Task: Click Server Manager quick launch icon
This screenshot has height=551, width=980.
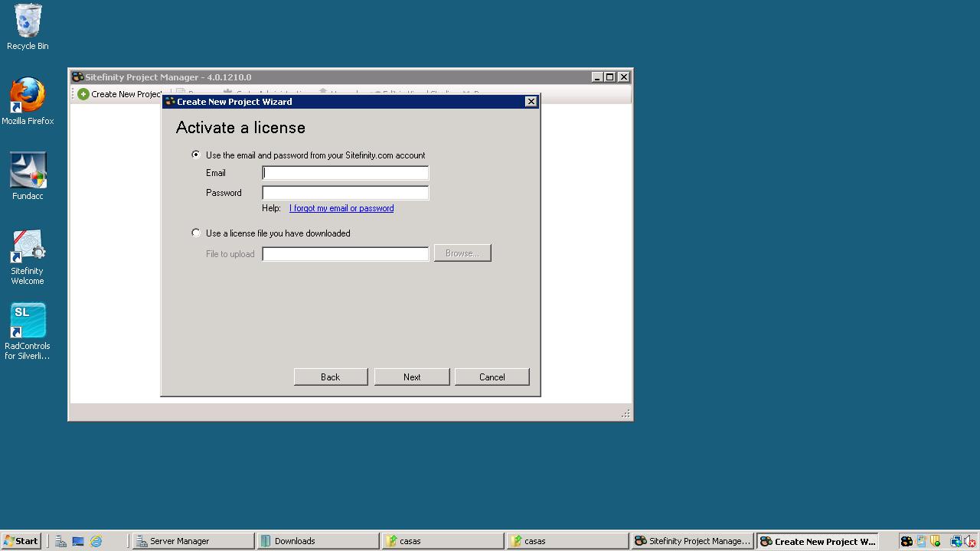Action: (60, 541)
